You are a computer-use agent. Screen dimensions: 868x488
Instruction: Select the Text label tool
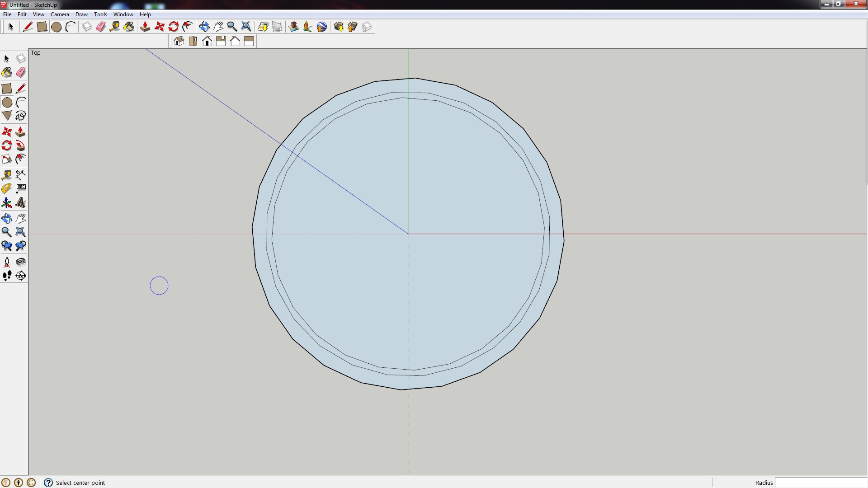(x=21, y=188)
